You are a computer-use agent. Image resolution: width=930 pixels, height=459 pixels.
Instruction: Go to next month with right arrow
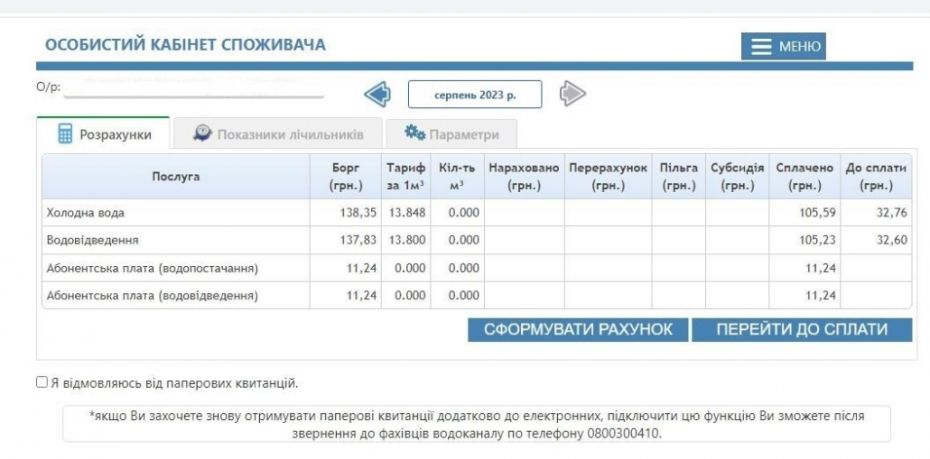click(x=572, y=94)
